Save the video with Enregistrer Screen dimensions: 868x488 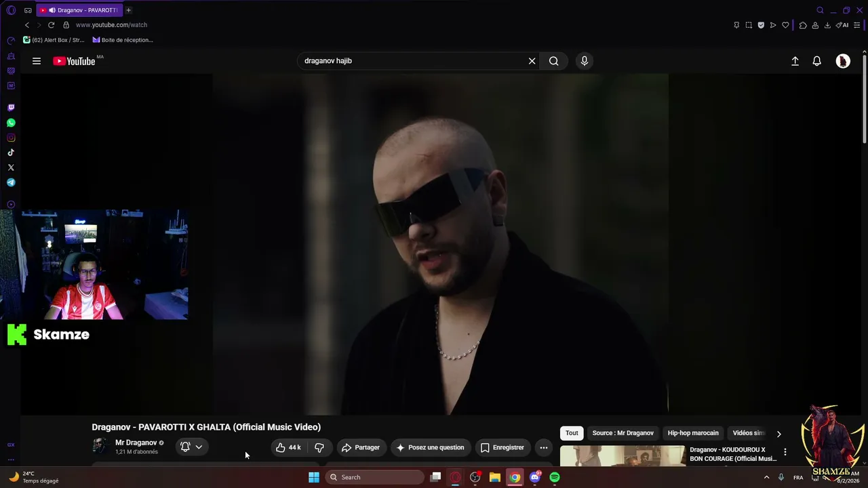[502, 447]
